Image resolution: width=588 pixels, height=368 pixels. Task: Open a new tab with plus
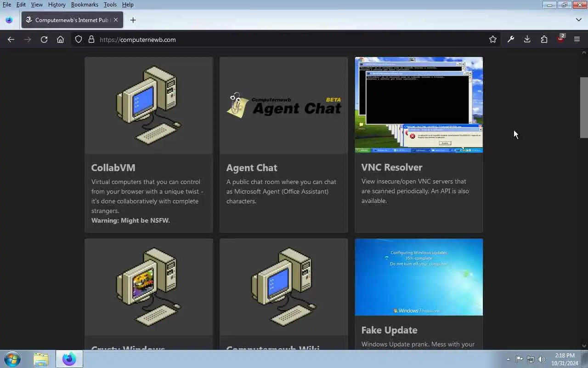pos(133,20)
